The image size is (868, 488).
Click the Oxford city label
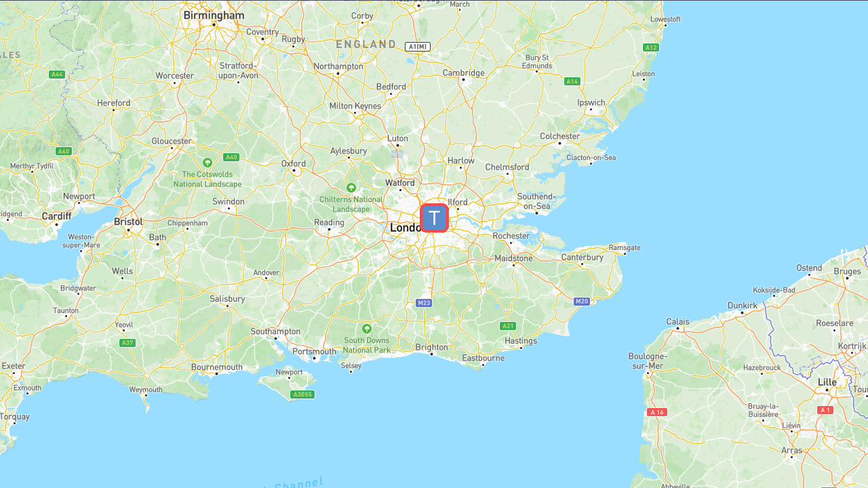click(294, 163)
